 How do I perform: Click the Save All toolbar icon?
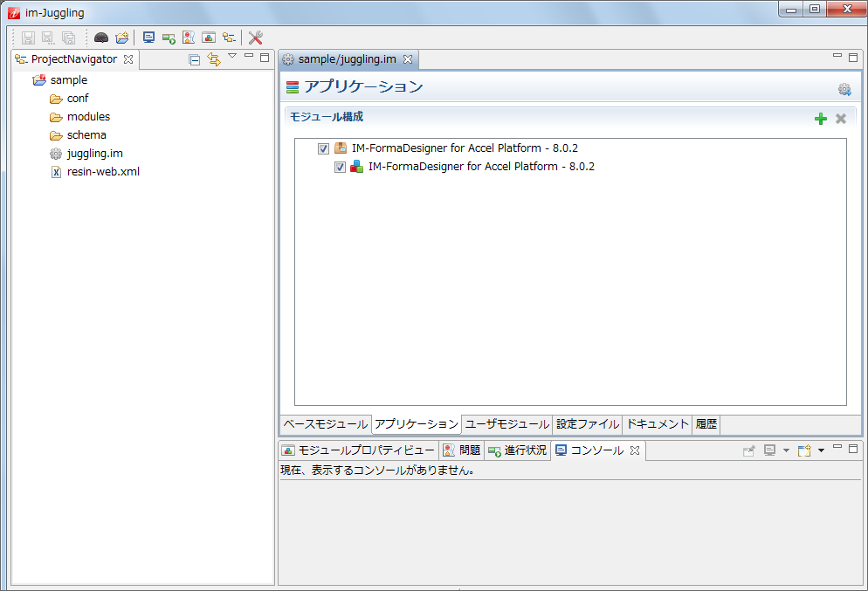click(x=69, y=38)
